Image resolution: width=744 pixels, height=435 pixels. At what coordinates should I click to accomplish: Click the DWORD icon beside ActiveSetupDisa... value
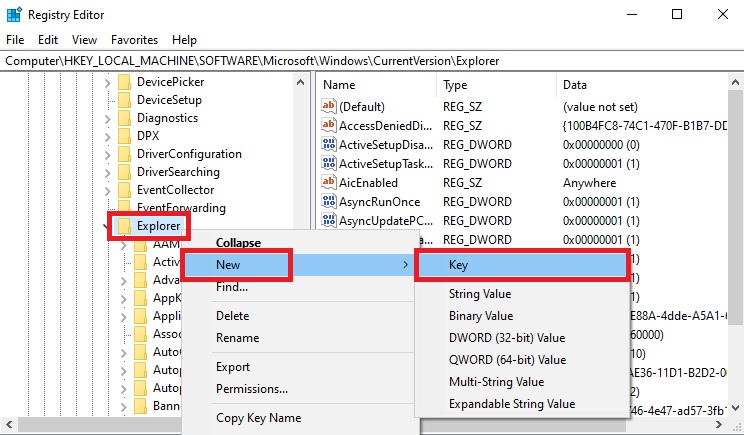(328, 144)
